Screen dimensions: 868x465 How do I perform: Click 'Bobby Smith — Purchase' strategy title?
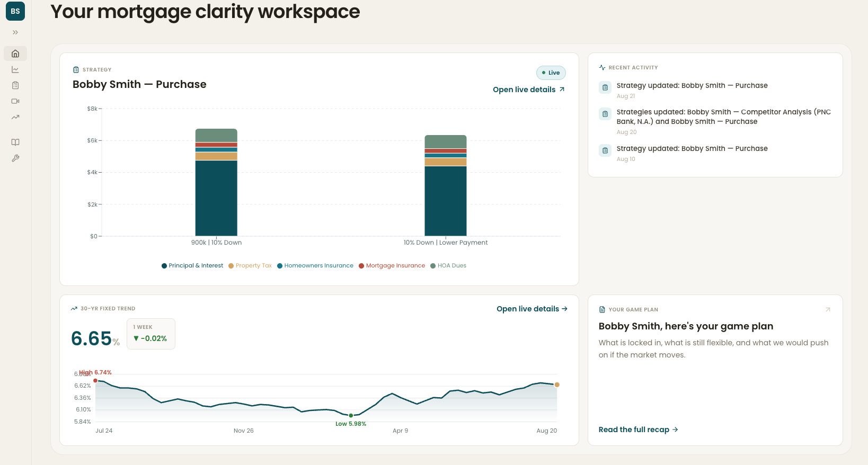click(x=139, y=84)
